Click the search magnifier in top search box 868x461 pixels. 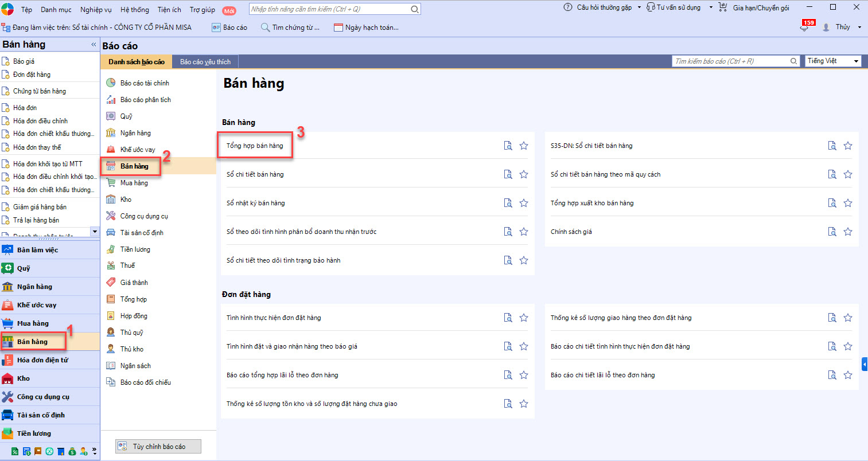point(415,9)
